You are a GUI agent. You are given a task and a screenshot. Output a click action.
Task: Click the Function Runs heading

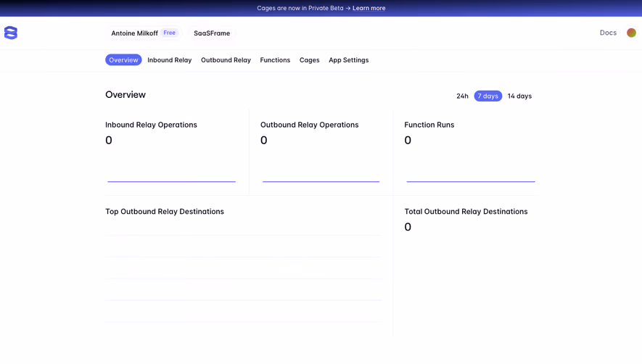(x=429, y=125)
